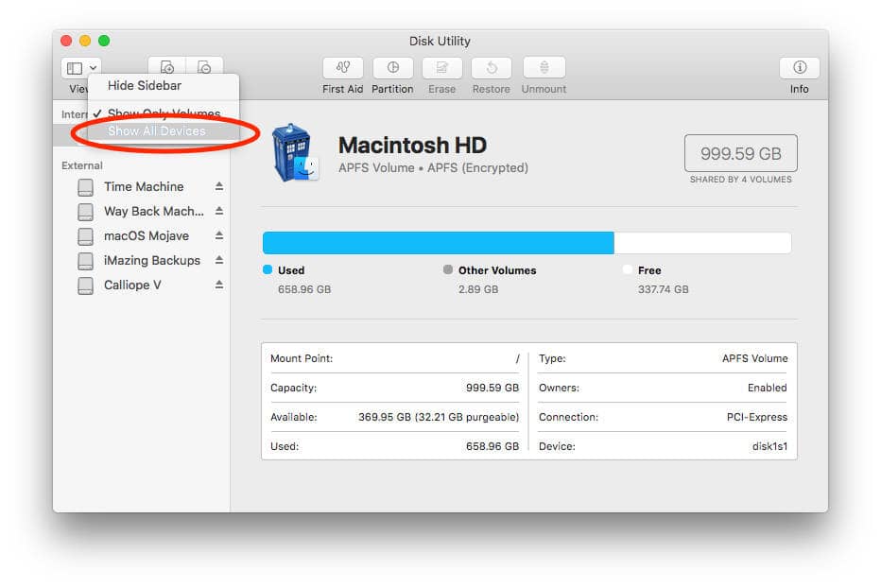881x588 pixels.
Task: Open the Partition tool
Action: coord(392,68)
